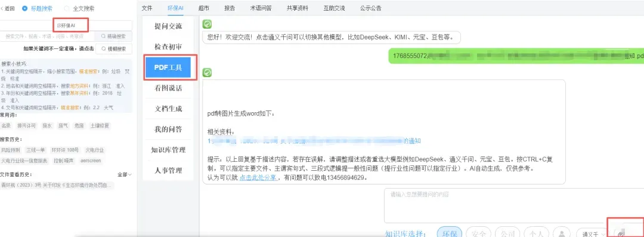Select the 全文搜索 radio option
This screenshot has width=644, height=237.
(x=79, y=8)
